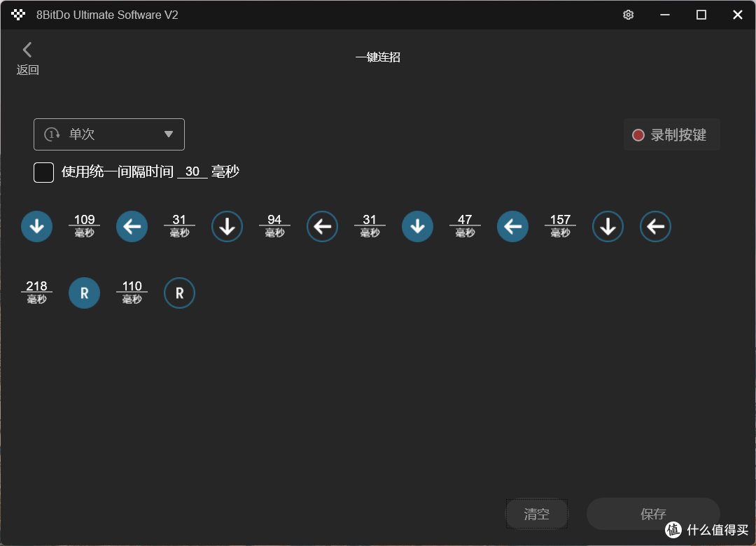Click the single-loop clock icon in the dropdown
Image resolution: width=756 pixels, height=546 pixels.
pyautogui.click(x=52, y=134)
